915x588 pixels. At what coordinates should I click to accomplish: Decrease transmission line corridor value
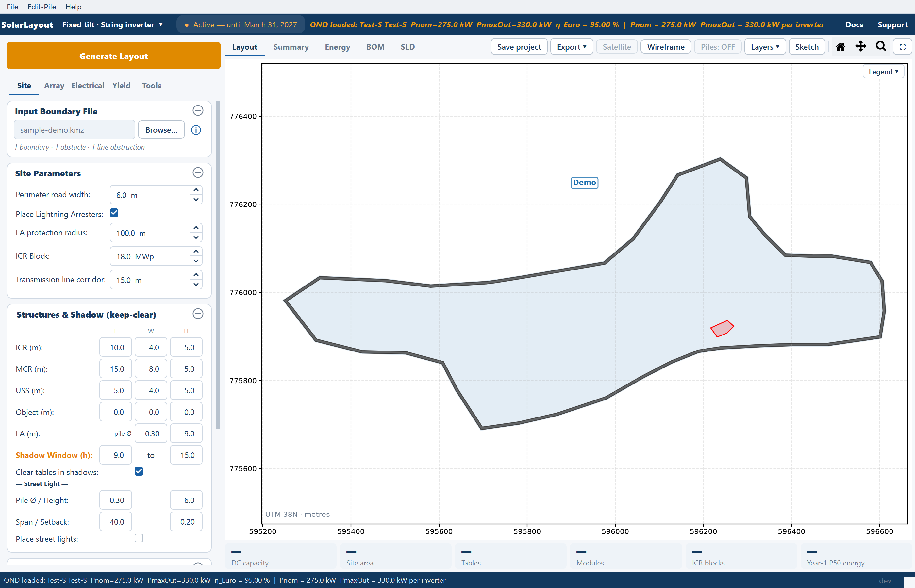[x=196, y=285]
